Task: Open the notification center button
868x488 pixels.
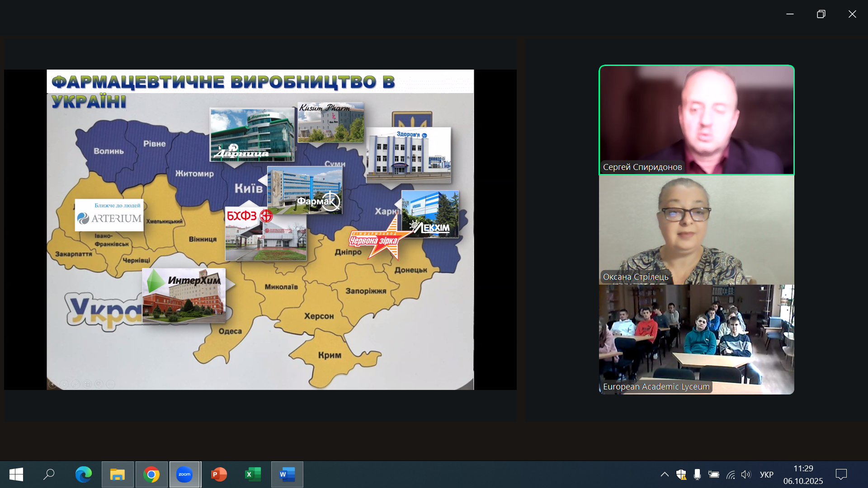Action: coord(841,474)
